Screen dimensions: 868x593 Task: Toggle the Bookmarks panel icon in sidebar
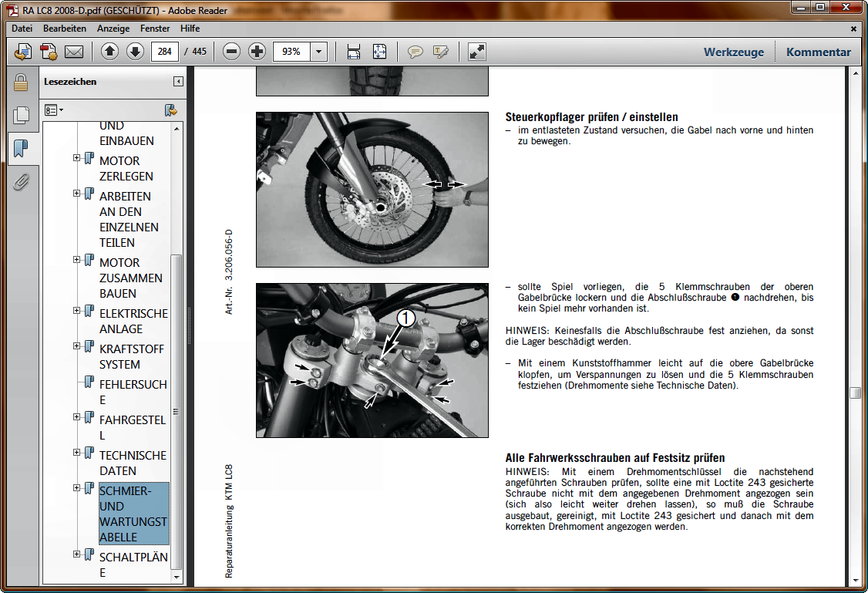21,148
